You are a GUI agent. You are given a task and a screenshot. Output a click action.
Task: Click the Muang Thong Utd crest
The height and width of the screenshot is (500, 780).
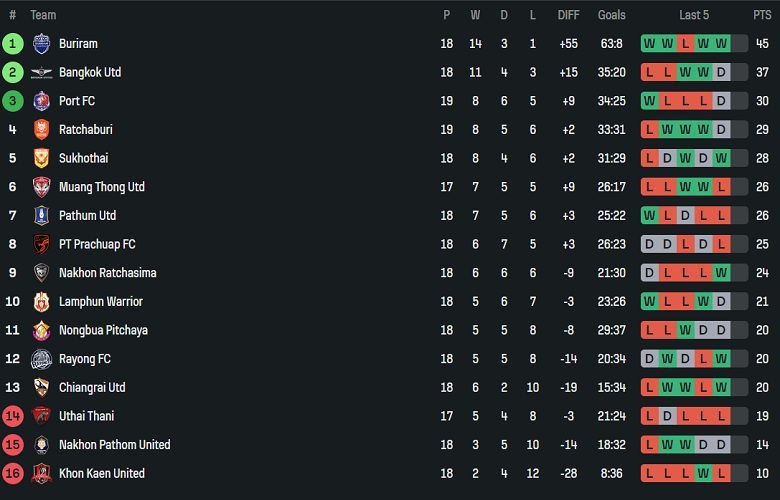point(41,187)
